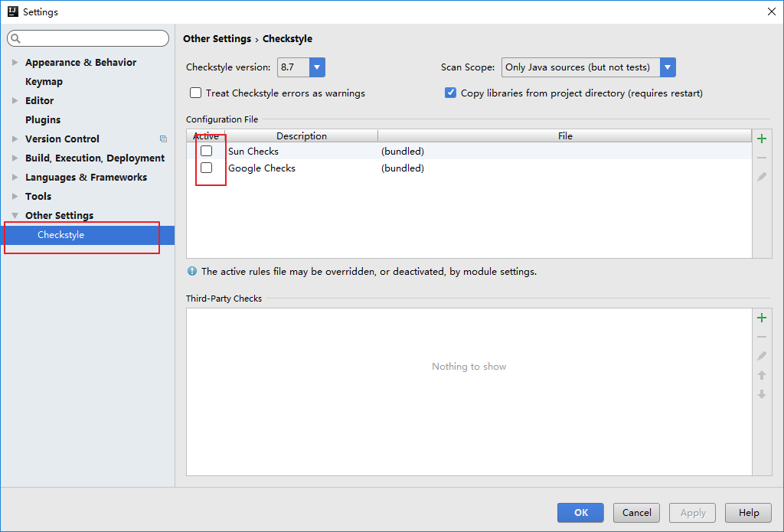Select Keymap in settings tree
Viewport: 784px width, 532px height.
click(44, 81)
